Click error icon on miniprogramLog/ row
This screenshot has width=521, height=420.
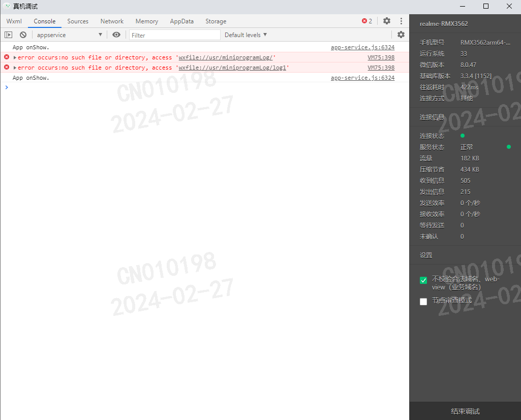point(7,57)
